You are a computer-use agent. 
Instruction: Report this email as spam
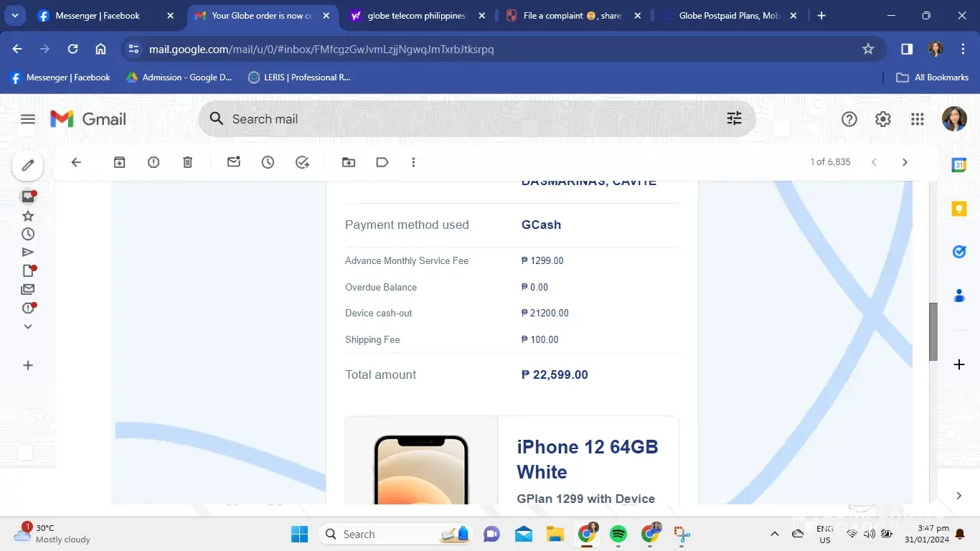click(x=154, y=162)
